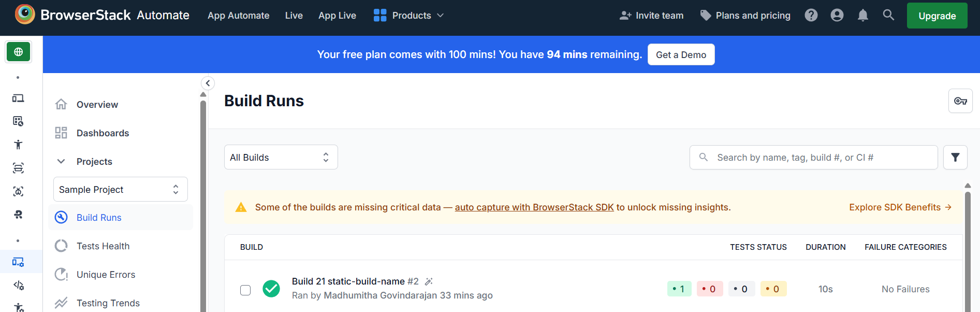Click the access key icon button

(960, 101)
